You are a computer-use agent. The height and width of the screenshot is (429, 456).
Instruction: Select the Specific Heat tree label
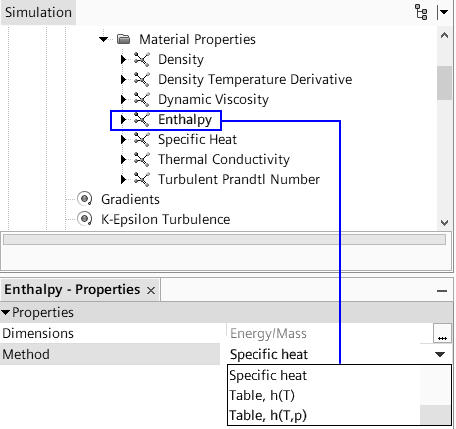(x=197, y=139)
